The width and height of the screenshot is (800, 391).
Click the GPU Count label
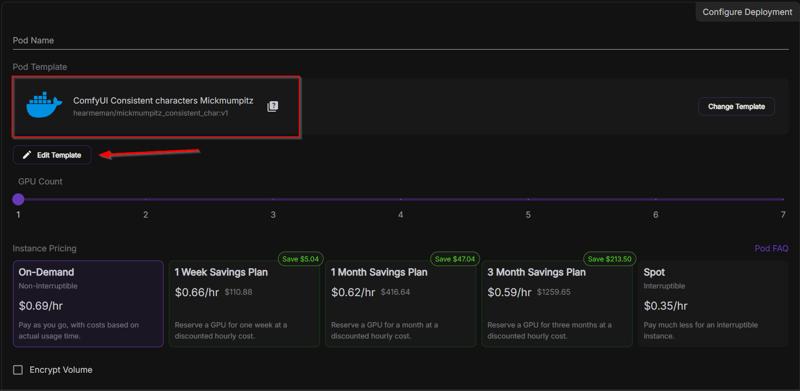(40, 181)
